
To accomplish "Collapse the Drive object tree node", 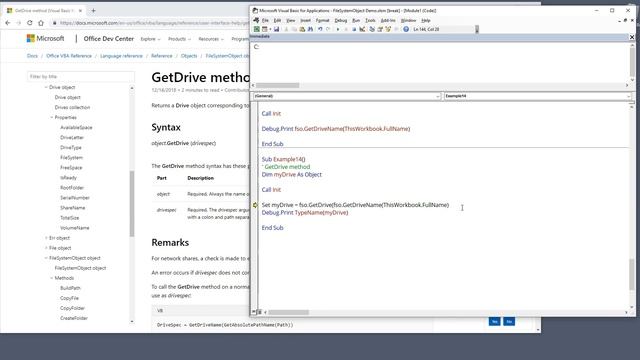I will point(46,87).
